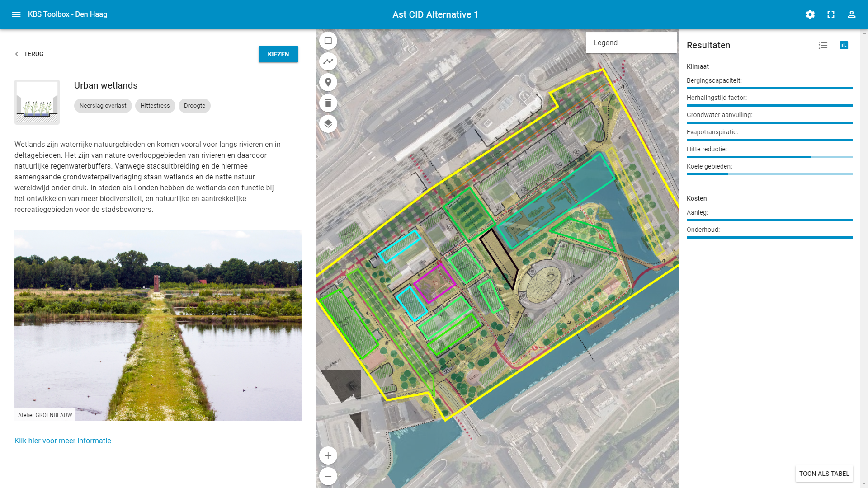Click the Aanleg cost bar

pyautogui.click(x=770, y=221)
